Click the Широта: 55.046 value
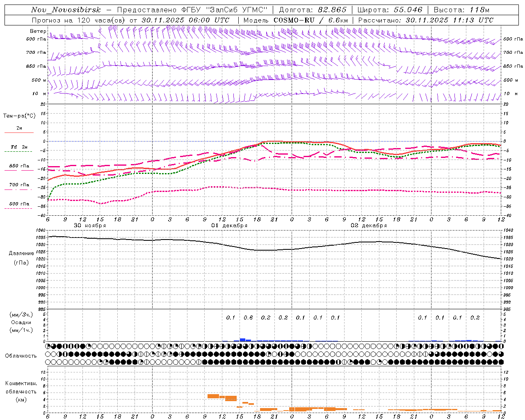Screen dimensions: 525x420 point(390,10)
